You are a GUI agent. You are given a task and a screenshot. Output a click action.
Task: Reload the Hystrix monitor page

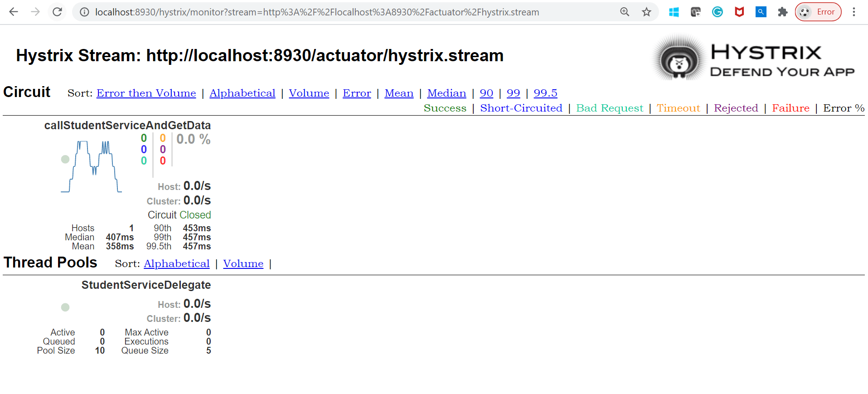tap(57, 12)
